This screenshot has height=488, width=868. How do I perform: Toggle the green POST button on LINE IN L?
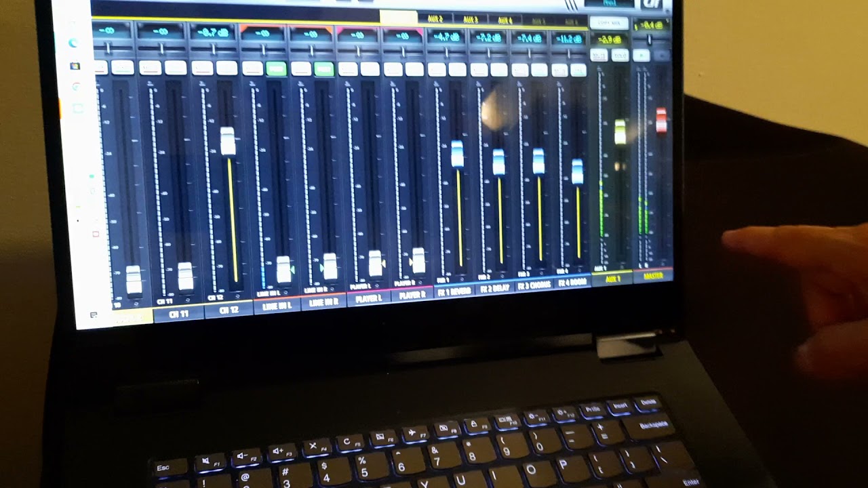point(276,68)
